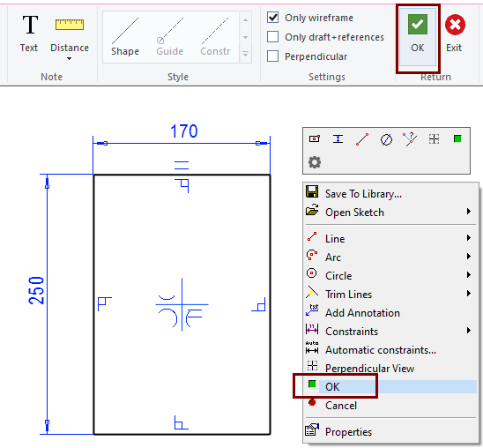Uncheck the Only wireframe checkbox

click(273, 18)
